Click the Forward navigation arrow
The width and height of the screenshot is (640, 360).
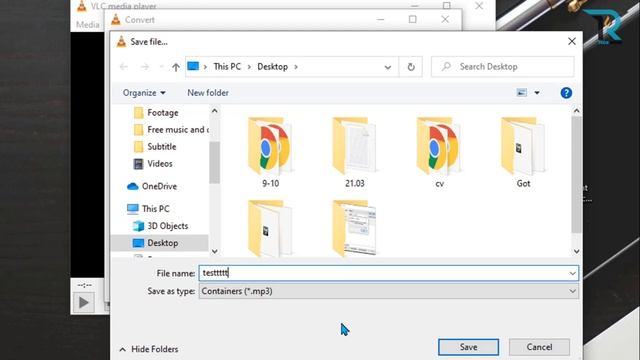point(145,67)
